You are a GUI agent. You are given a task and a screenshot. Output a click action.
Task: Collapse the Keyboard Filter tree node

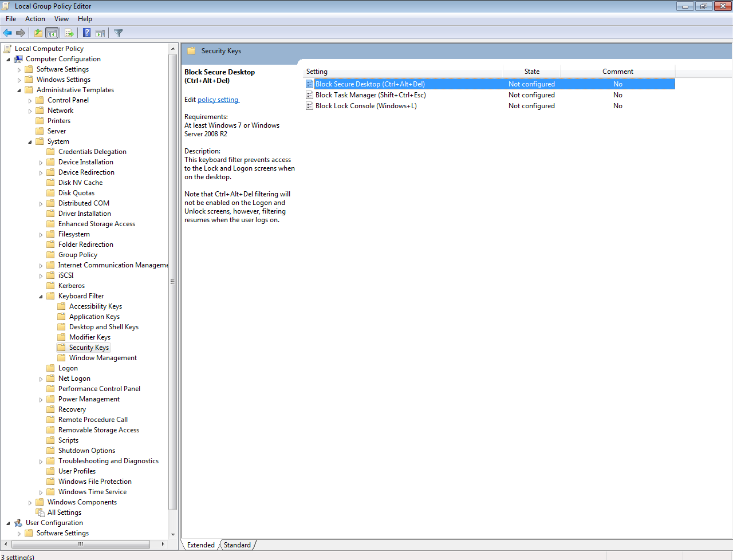[x=41, y=297]
